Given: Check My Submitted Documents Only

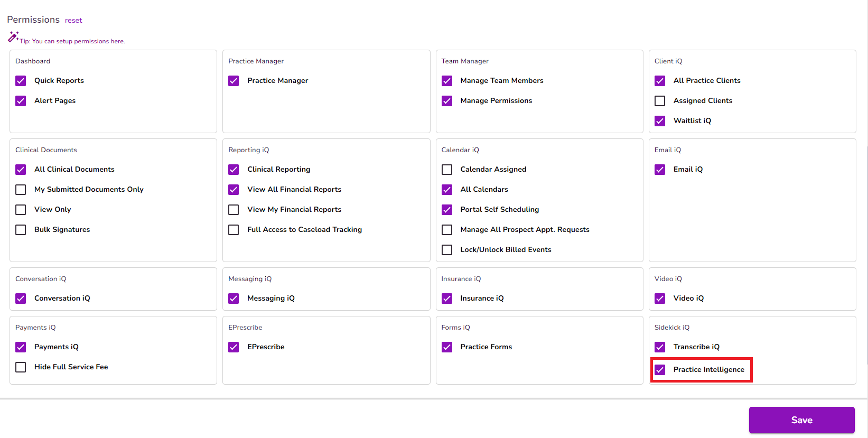Looking at the screenshot, I should click(x=21, y=190).
